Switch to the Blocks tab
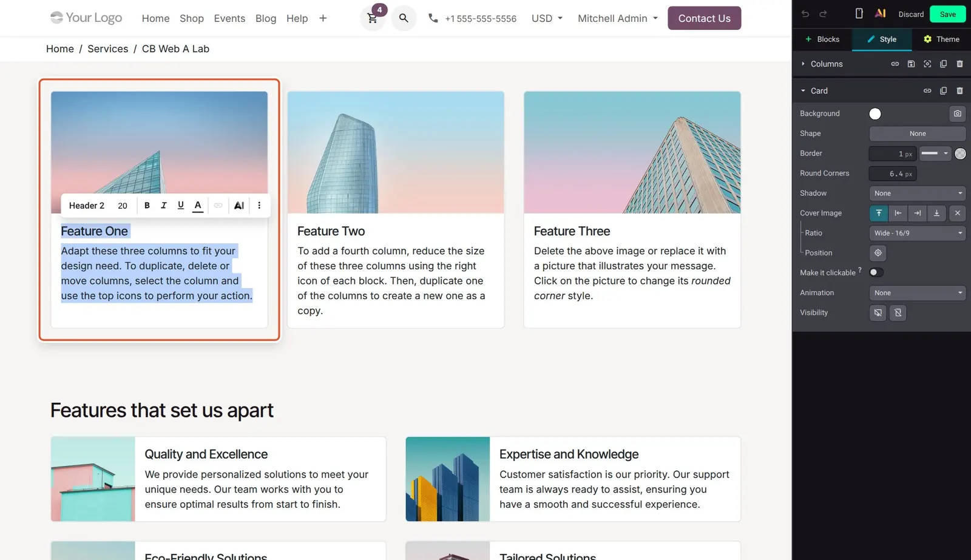 click(822, 39)
